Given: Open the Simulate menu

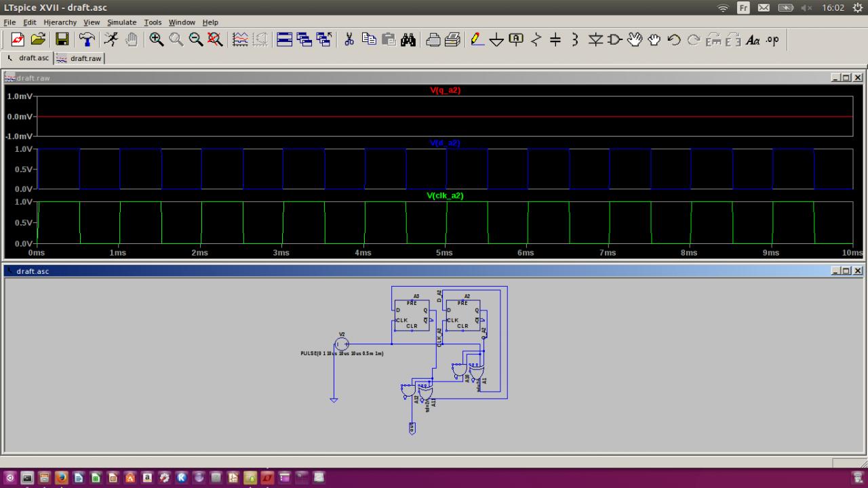Looking at the screenshot, I should pos(121,22).
